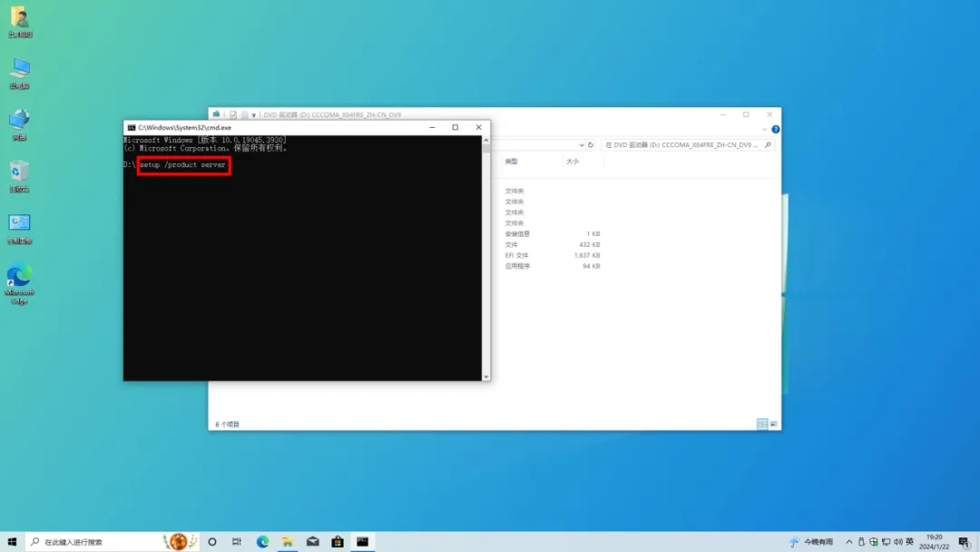This screenshot has height=552, width=980.
Task: Open the Mail app from the taskbar
Action: (312, 541)
